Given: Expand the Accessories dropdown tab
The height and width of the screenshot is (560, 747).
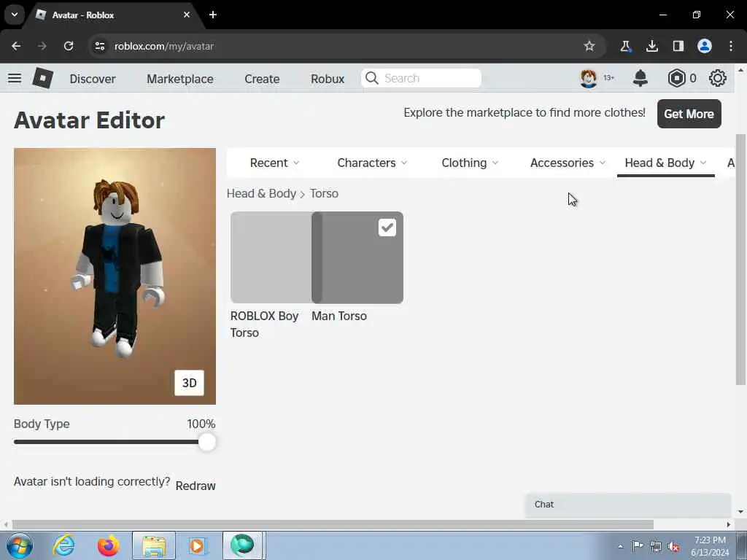Looking at the screenshot, I should click(x=568, y=163).
